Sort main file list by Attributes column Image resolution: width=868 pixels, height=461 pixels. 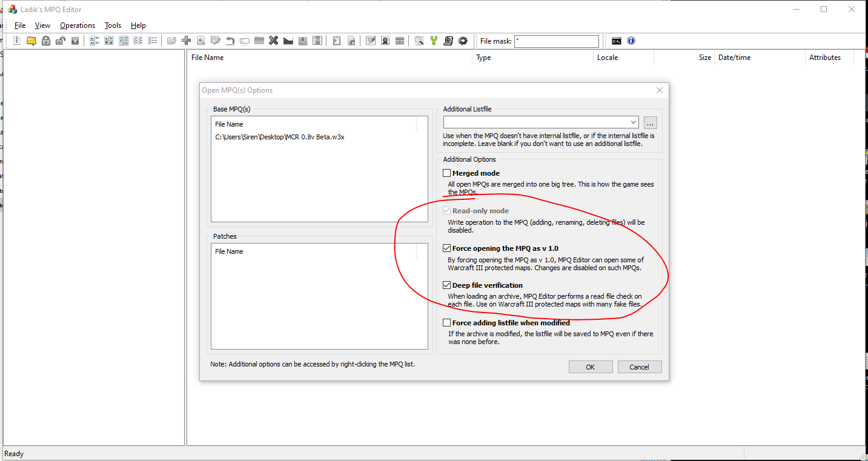[x=830, y=58]
